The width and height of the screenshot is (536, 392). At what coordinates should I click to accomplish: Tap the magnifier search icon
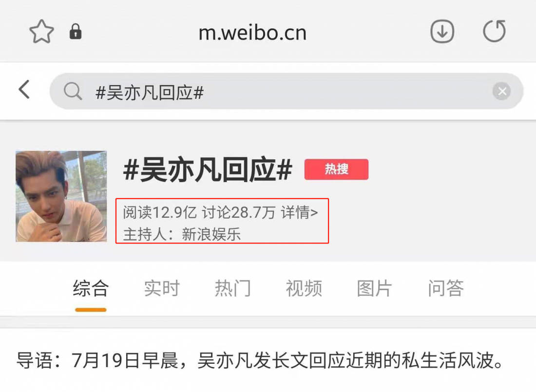tap(73, 91)
